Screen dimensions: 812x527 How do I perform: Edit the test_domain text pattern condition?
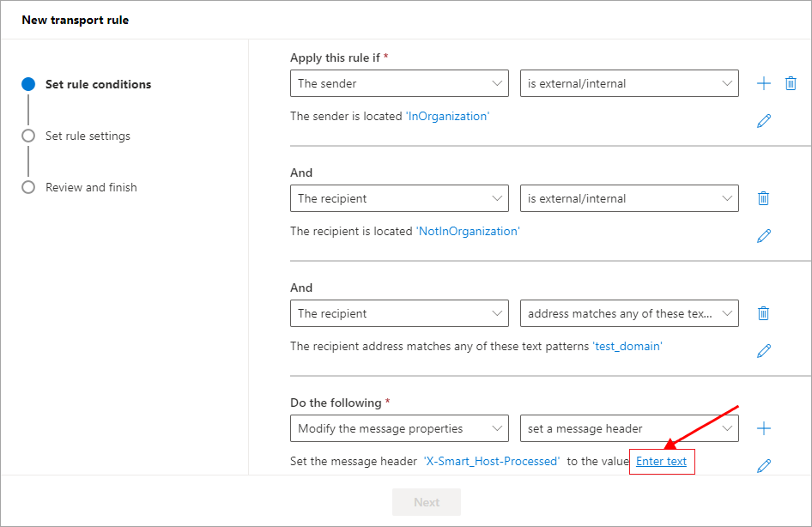coord(763,351)
